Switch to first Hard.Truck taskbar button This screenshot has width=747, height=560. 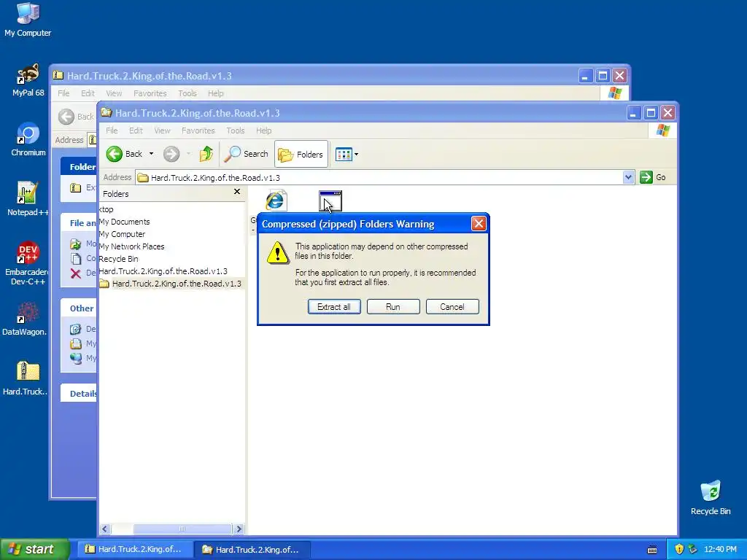click(135, 549)
